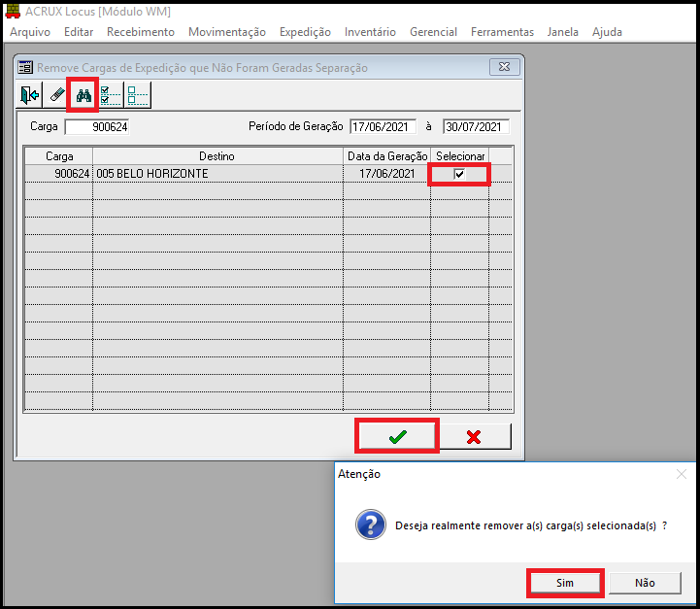Toggle Selecionar checkbox for carga 900624
Image resolution: width=700 pixels, height=609 pixels.
click(459, 174)
